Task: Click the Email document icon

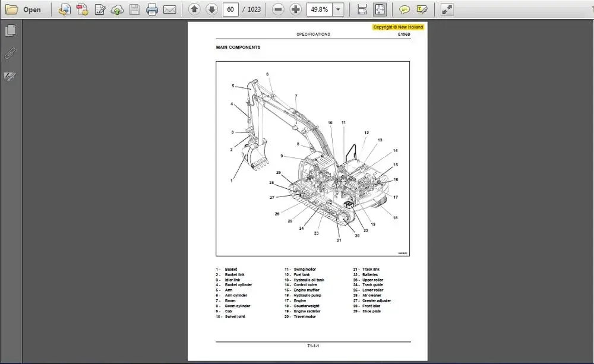Action: (170, 9)
